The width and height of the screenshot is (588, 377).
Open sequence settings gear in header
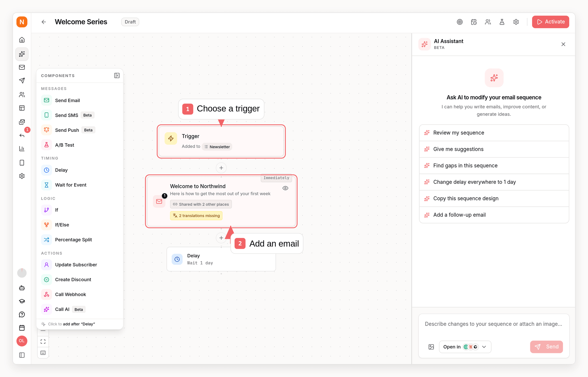click(516, 22)
